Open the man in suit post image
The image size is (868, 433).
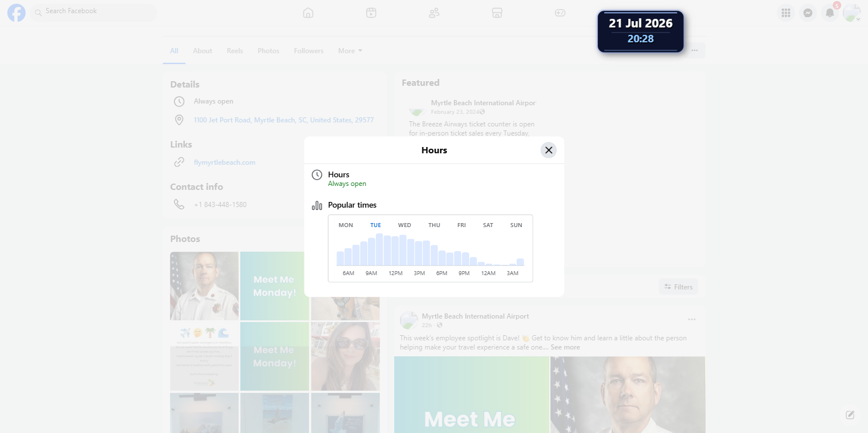(x=628, y=395)
